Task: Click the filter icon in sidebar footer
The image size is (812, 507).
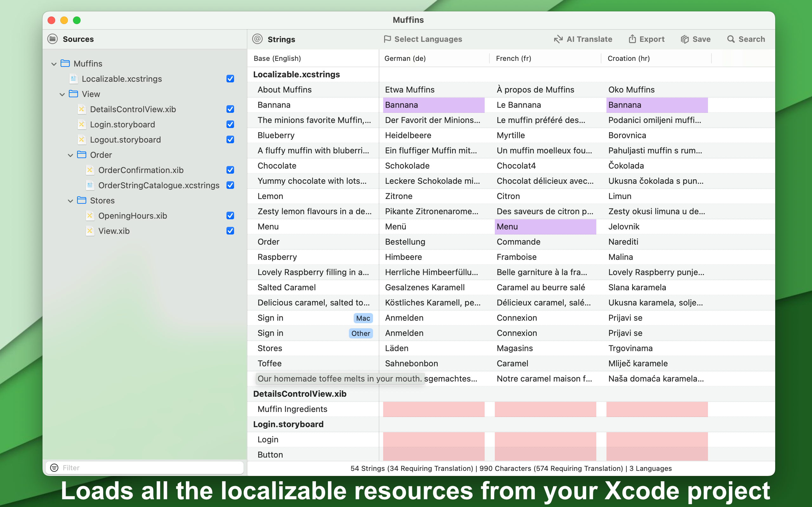Action: (54, 467)
